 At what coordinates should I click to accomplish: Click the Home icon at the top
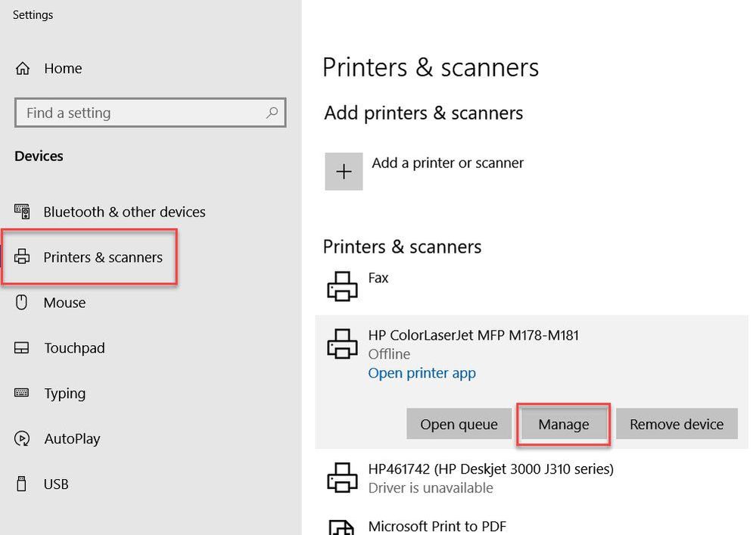(x=23, y=68)
